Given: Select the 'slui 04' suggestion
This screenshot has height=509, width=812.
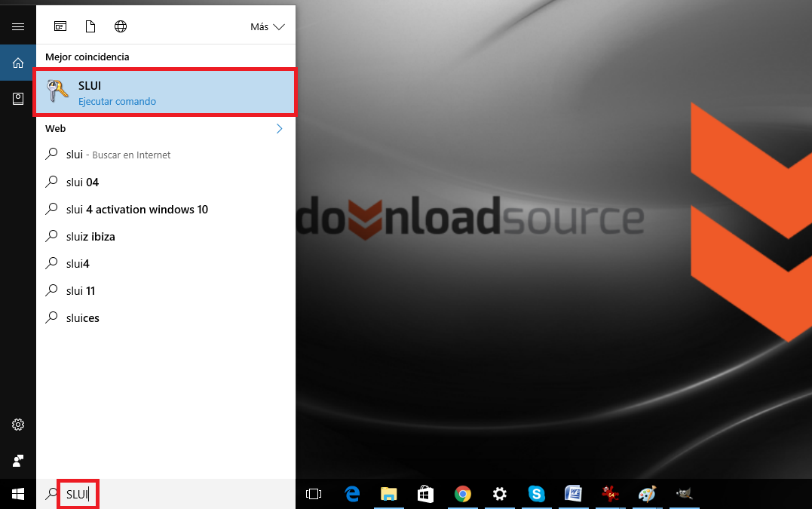Looking at the screenshot, I should click(x=164, y=182).
